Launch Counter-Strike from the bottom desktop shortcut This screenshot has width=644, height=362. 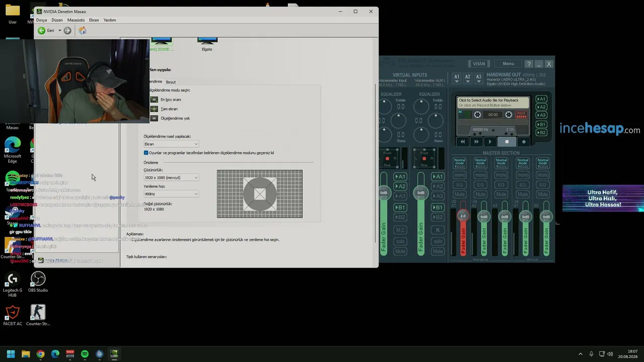tap(38, 316)
